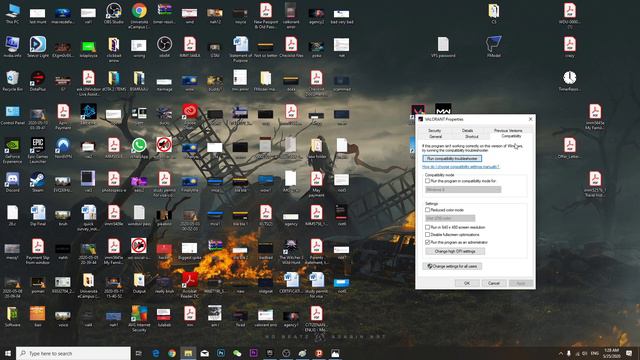This screenshot has height=360, width=640.
Task: Click OK in VALORANT Properties
Action: (467, 283)
